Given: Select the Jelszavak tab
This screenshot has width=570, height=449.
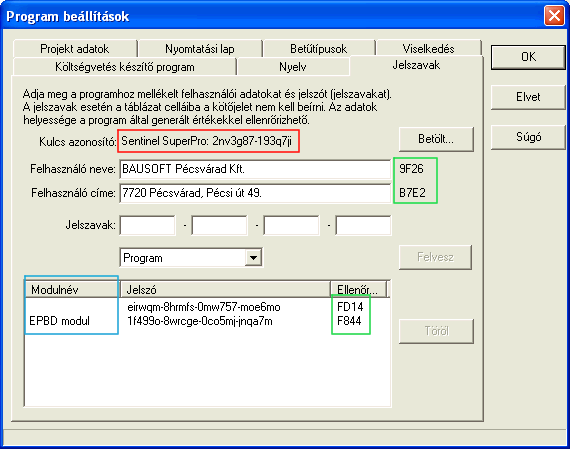Looking at the screenshot, I should tap(416, 65).
